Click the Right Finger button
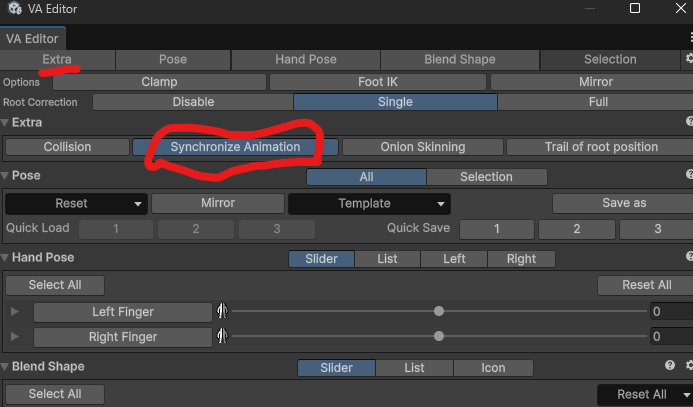Image resolution: width=693 pixels, height=407 pixels. 123,337
